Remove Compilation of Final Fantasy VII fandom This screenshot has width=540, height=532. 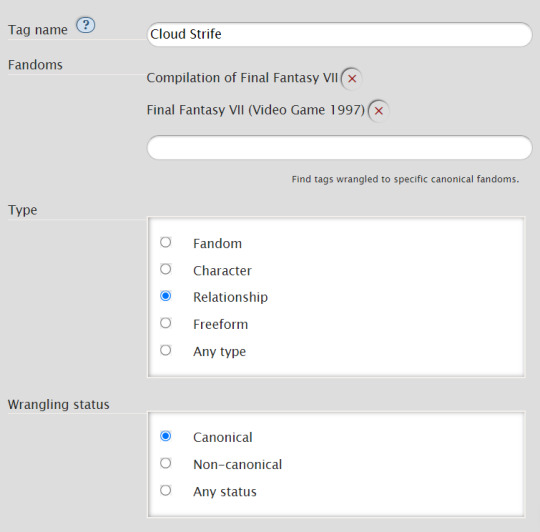coord(352,79)
